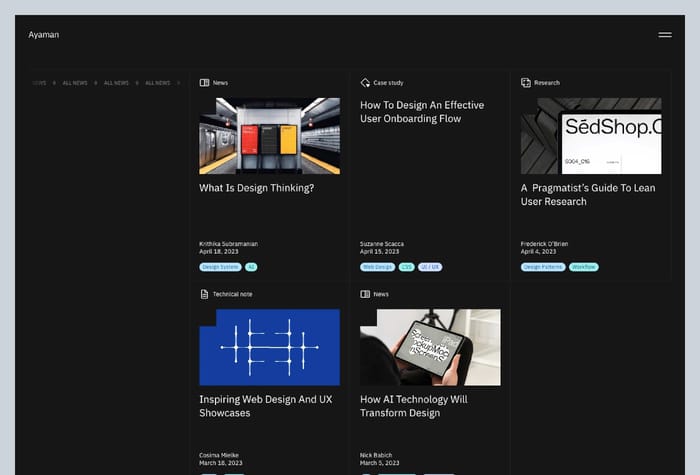Click the date March 16, 2023
Viewport: 700px width, 475px height.
[x=221, y=463]
